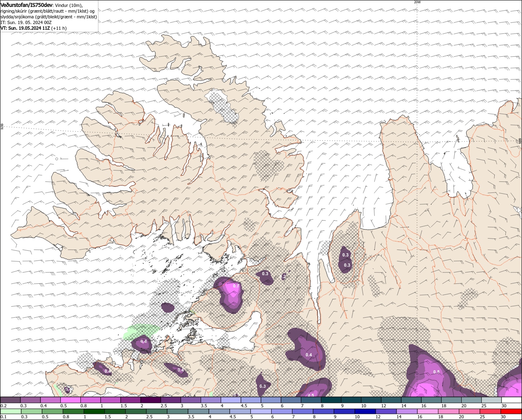This screenshot has width=522, height=420.
Task: Pick the violet 12 swatch in bottom row
Action: click(x=386, y=411)
